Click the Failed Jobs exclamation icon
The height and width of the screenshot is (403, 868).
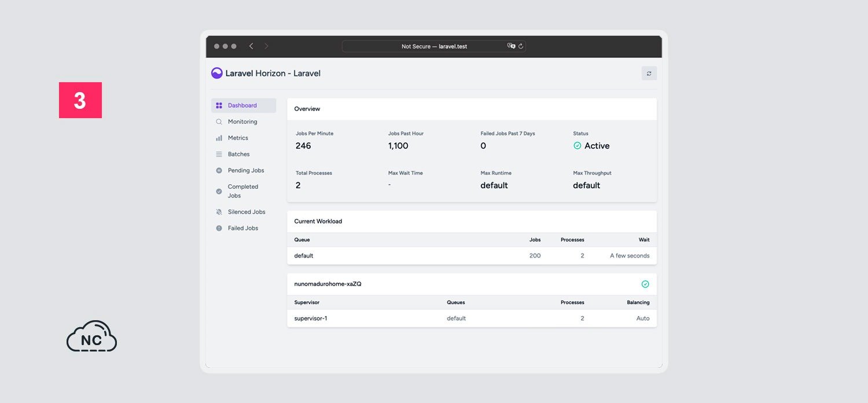pos(219,228)
